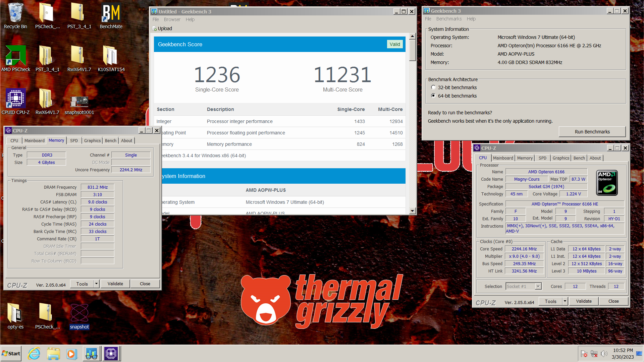The image size is (644, 362).
Task: Click the Action Center flag tray icon
Action: 584,354
